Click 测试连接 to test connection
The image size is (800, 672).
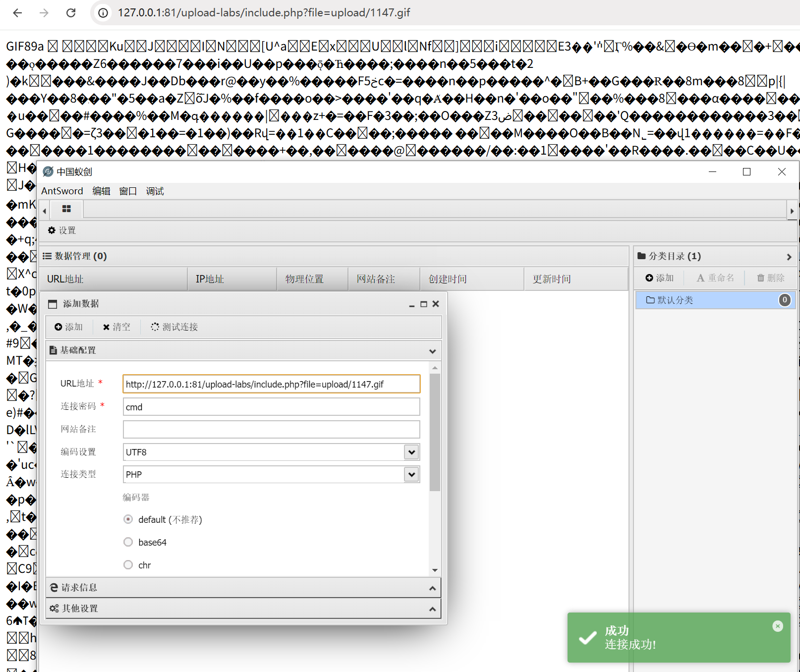point(174,327)
